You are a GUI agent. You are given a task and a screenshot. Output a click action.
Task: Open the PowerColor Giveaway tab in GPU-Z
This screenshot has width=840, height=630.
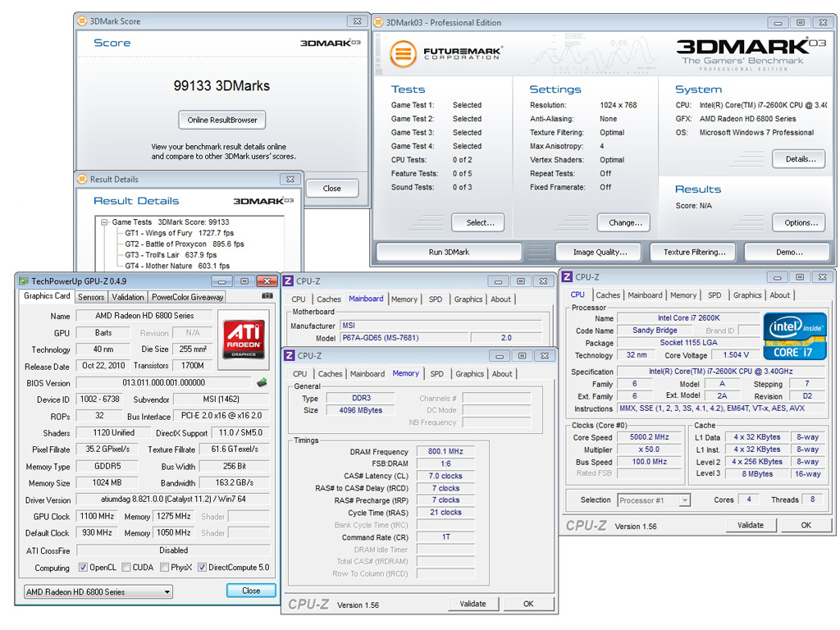click(188, 297)
